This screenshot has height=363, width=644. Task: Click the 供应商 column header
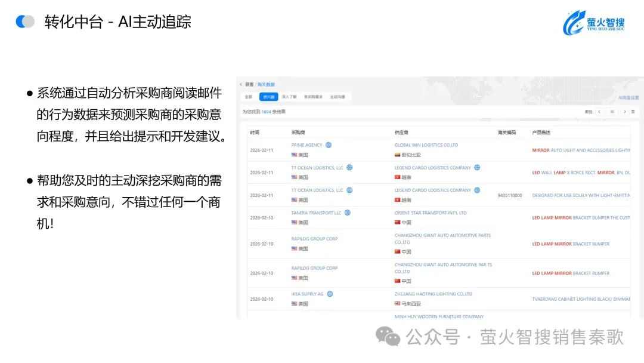point(401,133)
